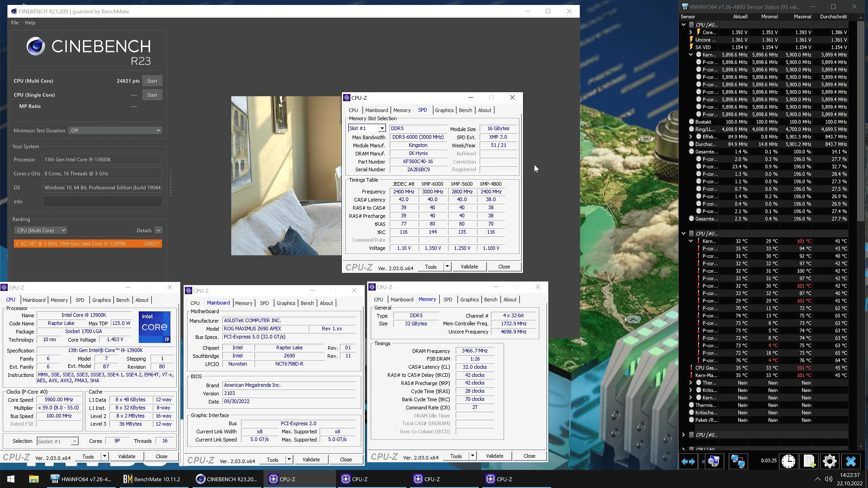Click Cinebench panel vertical drag handle
The image size is (868, 488).
[x=170, y=183]
